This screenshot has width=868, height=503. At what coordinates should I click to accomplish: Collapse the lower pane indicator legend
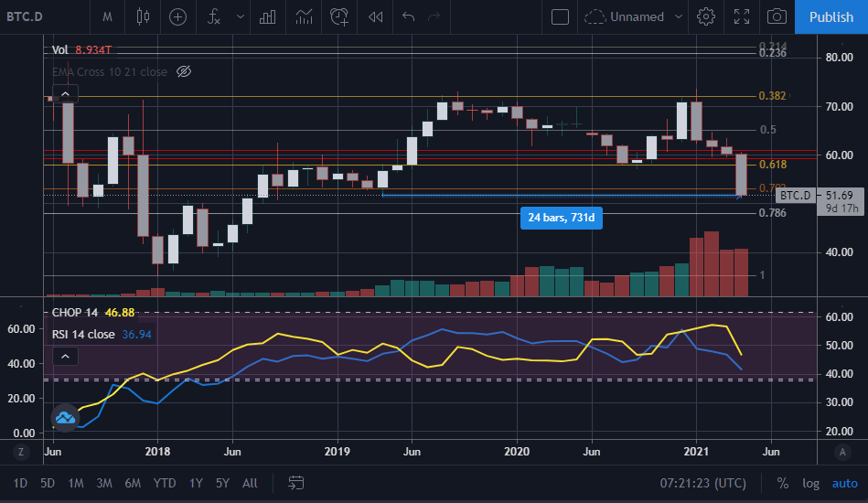point(65,356)
